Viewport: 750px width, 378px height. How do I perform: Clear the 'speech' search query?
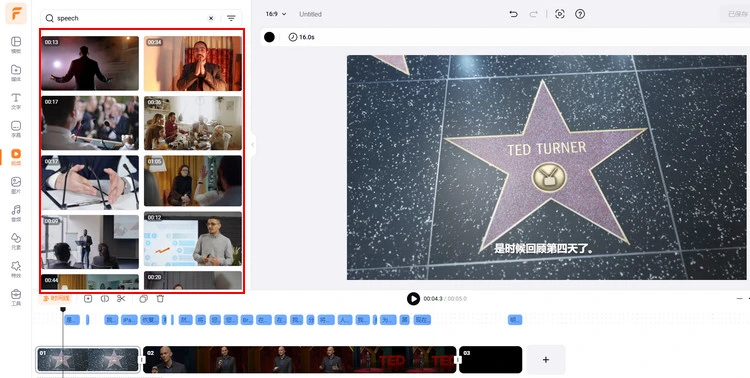tap(211, 18)
